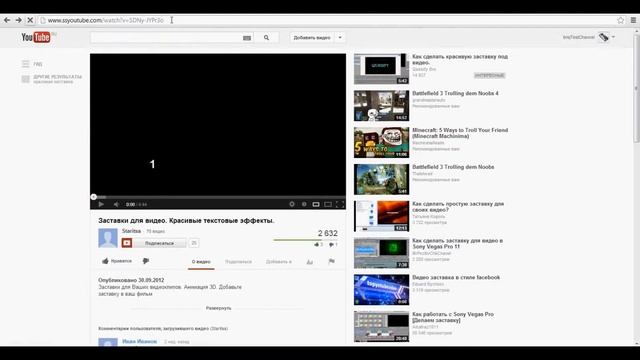Open the Гид guide menu icon

[26, 64]
